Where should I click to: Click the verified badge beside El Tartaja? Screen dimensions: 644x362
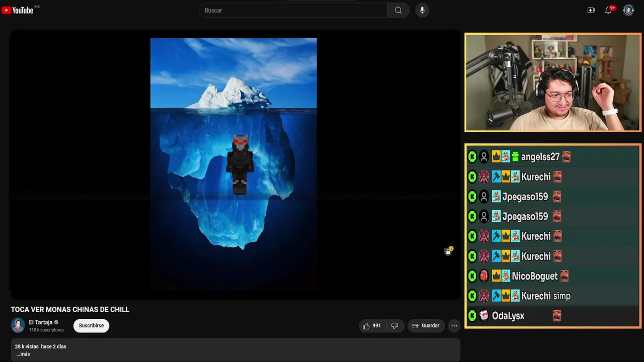tap(56, 322)
